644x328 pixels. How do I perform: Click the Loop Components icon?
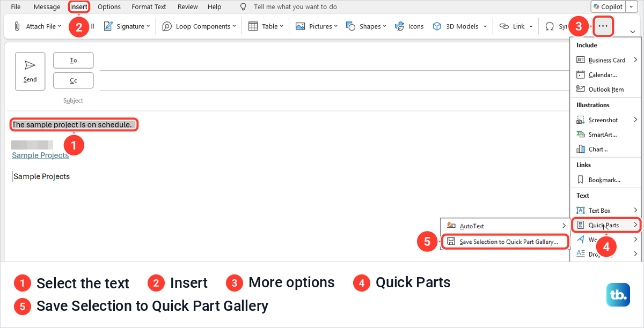pos(167,26)
